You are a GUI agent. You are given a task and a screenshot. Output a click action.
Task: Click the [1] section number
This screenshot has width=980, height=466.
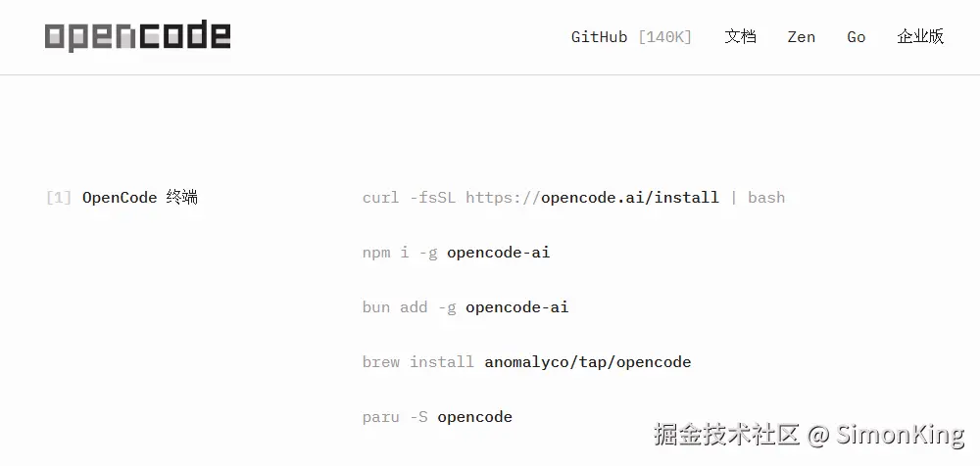(59, 198)
